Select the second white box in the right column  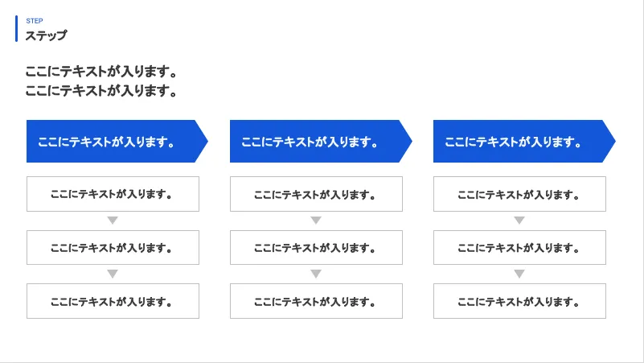click(519, 248)
